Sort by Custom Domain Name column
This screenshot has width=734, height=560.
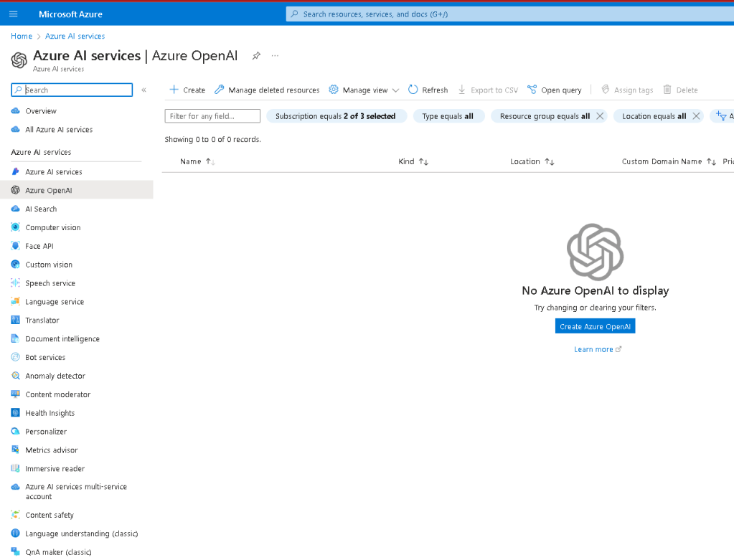(669, 161)
